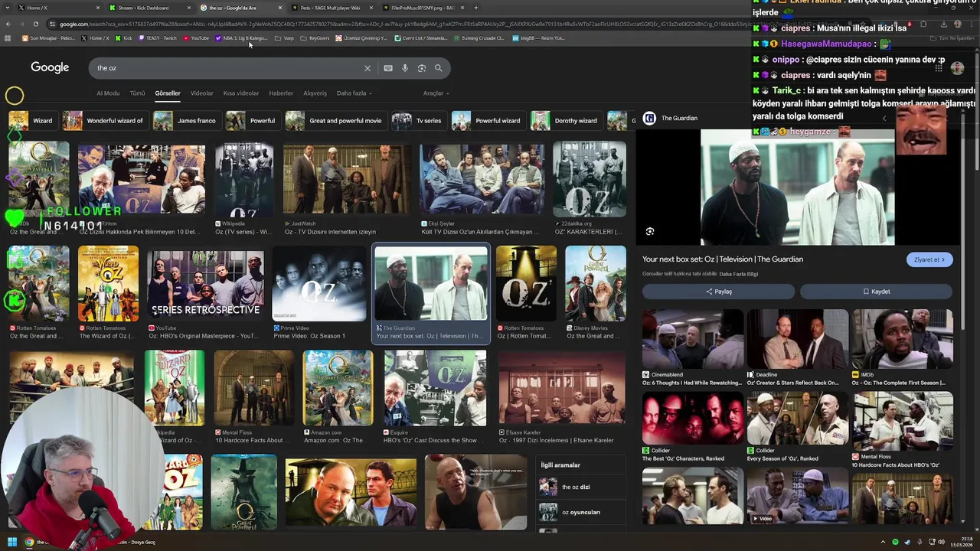Screen dimensions: 980x551
Task: Open the 'Alışveriş' shopping tab
Action: [x=315, y=93]
